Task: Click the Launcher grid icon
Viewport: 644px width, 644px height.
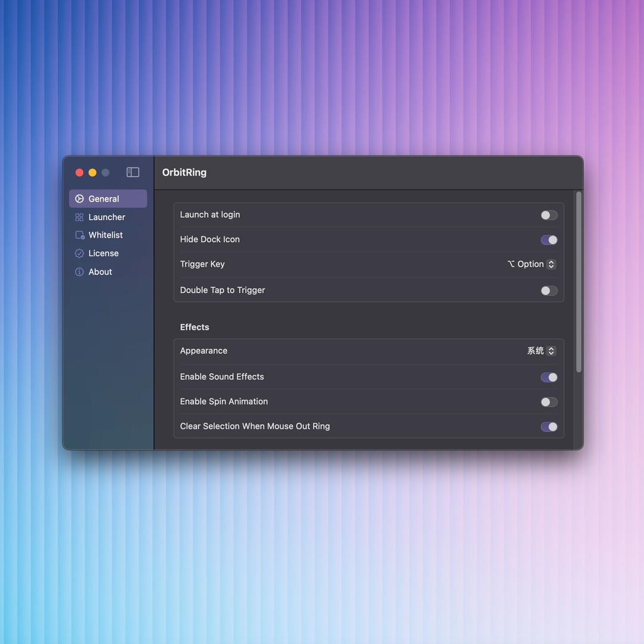Action: pyautogui.click(x=79, y=217)
